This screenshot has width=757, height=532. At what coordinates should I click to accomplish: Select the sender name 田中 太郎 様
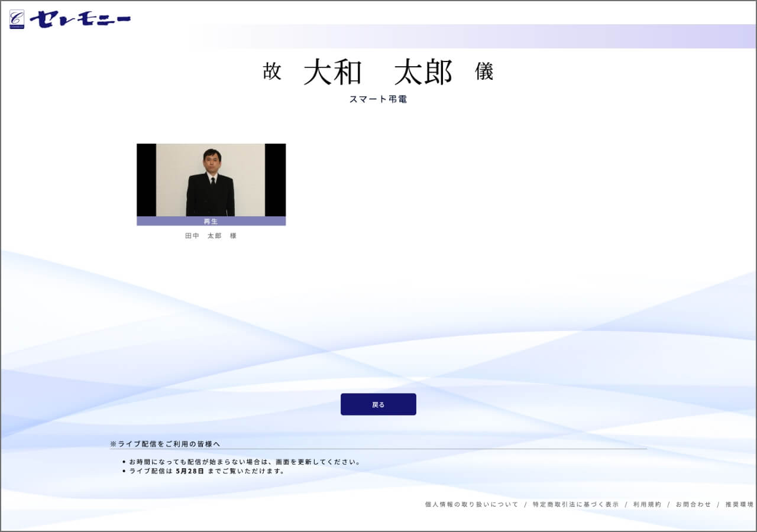click(211, 236)
